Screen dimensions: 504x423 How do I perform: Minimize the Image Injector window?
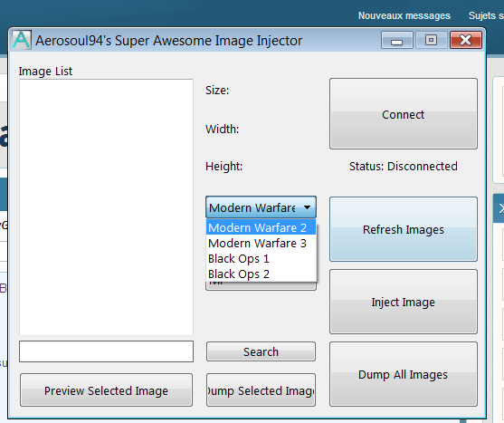[397, 40]
